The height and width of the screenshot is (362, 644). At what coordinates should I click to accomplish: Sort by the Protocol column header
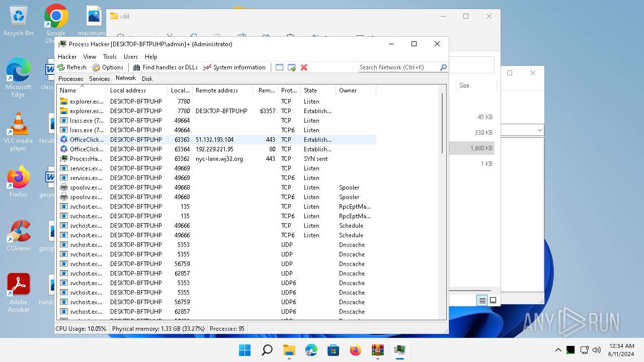290,90
